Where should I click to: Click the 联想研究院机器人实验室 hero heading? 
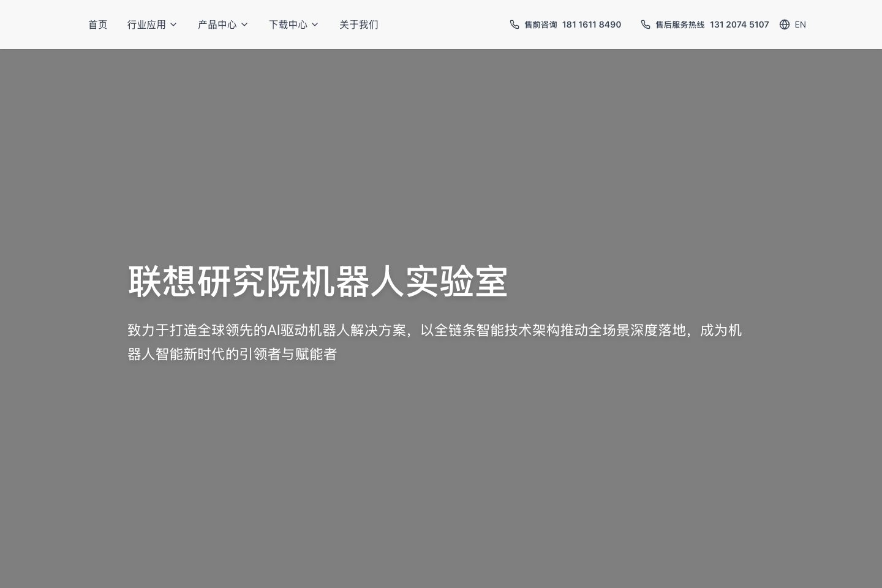click(x=317, y=282)
